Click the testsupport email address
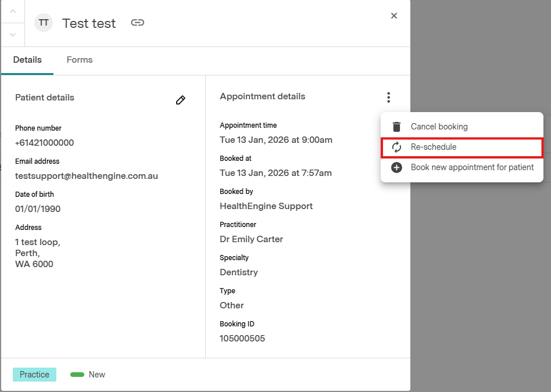 (x=87, y=176)
